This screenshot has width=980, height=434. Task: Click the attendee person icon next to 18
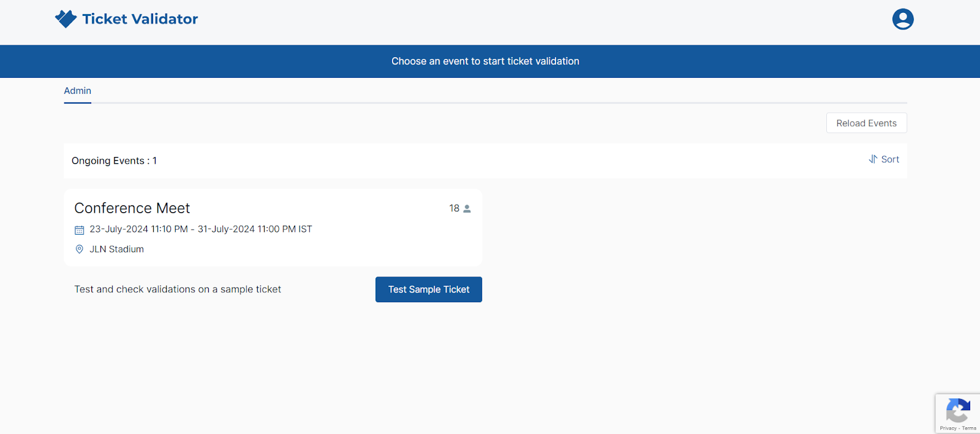pos(466,208)
